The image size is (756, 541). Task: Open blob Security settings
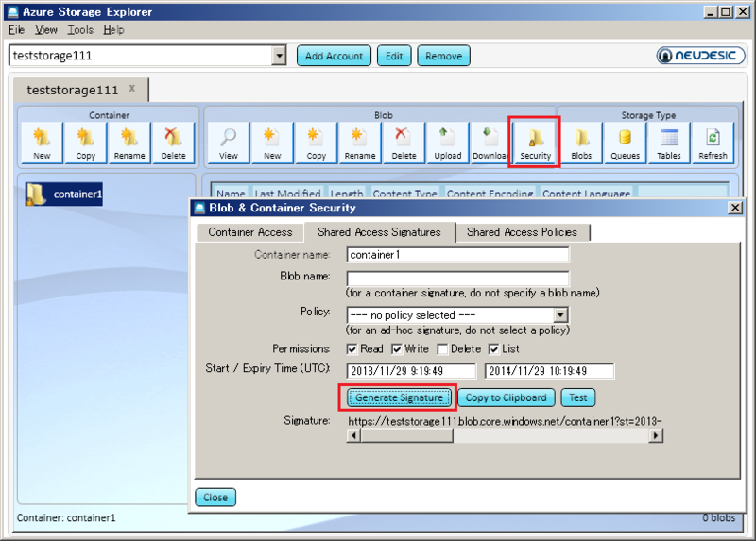tap(535, 144)
